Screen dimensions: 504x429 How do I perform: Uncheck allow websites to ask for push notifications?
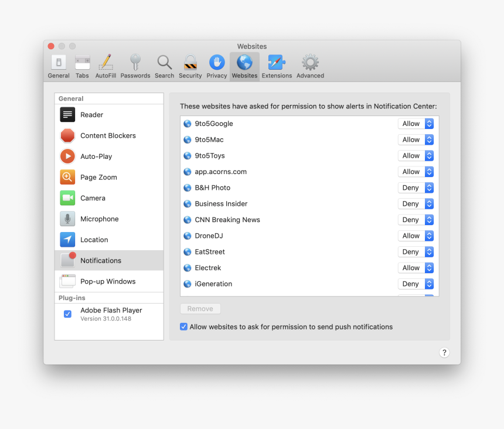[x=183, y=327]
